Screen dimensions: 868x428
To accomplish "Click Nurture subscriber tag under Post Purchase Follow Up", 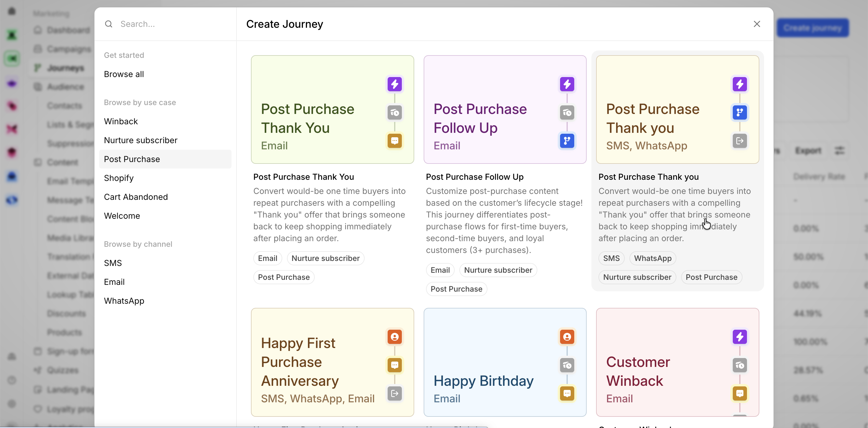I will tap(498, 270).
